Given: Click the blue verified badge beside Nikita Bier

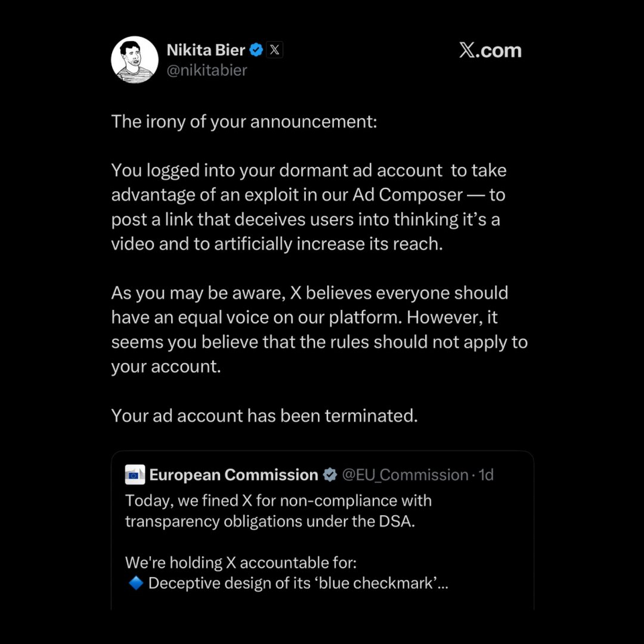Looking at the screenshot, I should [256, 50].
